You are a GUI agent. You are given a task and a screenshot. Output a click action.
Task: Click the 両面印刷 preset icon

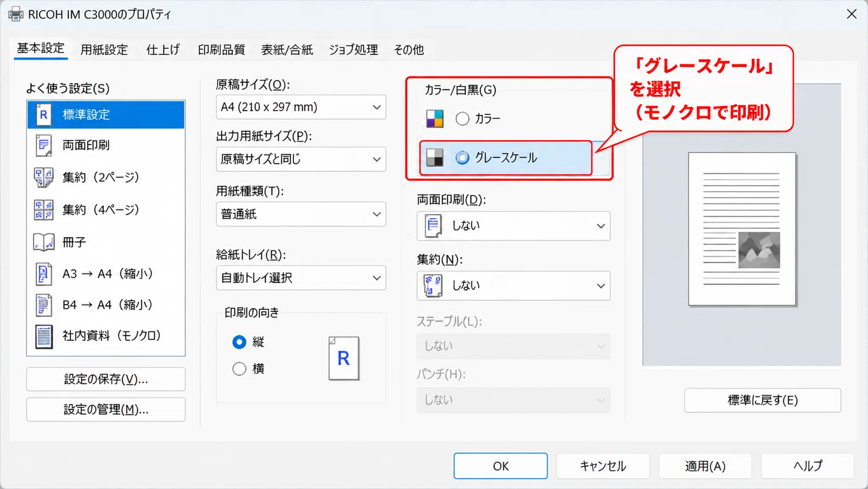pyautogui.click(x=44, y=146)
